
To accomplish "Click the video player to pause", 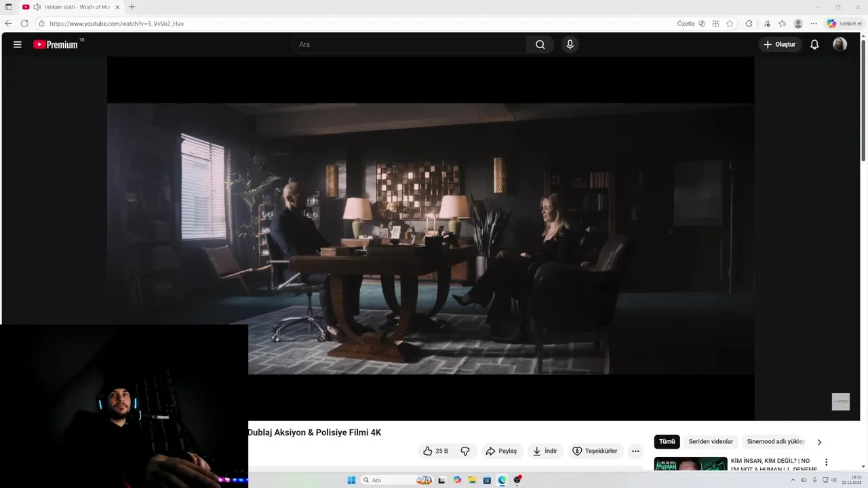I will coord(431,237).
